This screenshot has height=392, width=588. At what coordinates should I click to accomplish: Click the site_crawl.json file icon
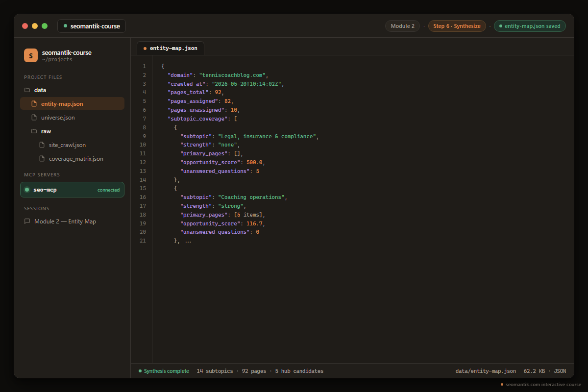[x=42, y=145]
